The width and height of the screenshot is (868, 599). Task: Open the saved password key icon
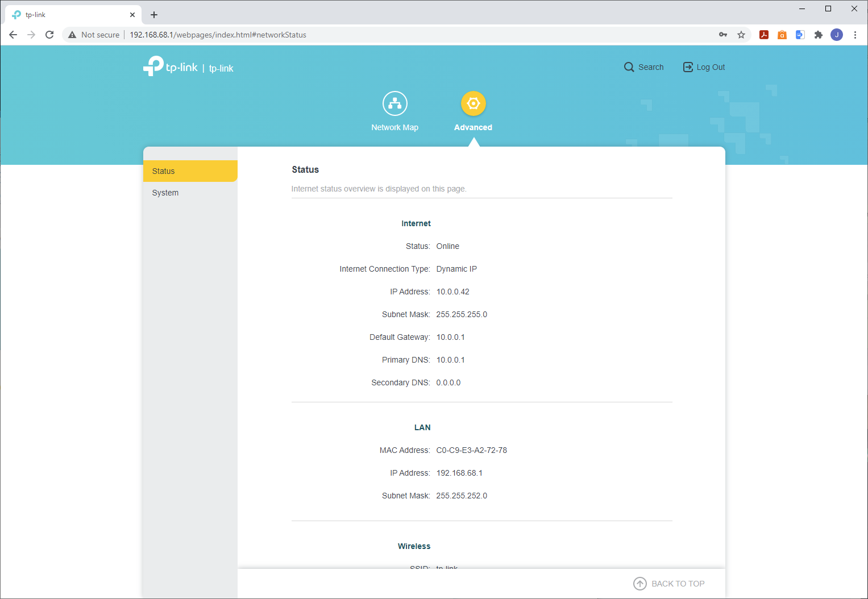723,35
